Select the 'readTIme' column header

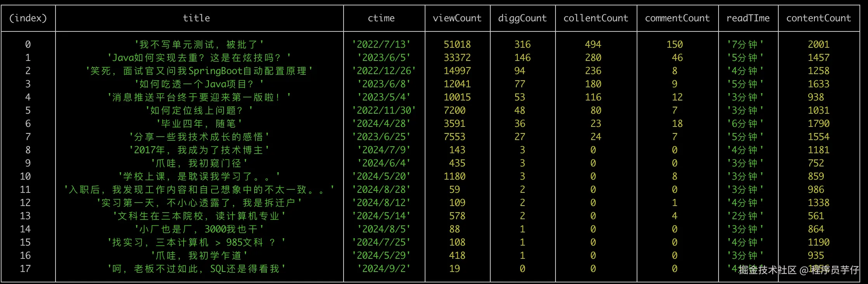(x=748, y=18)
